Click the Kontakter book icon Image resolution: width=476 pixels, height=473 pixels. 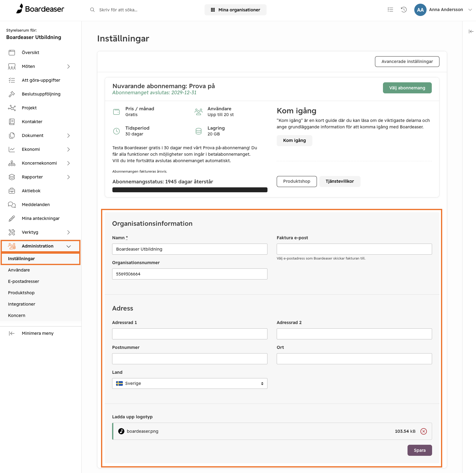(12, 122)
